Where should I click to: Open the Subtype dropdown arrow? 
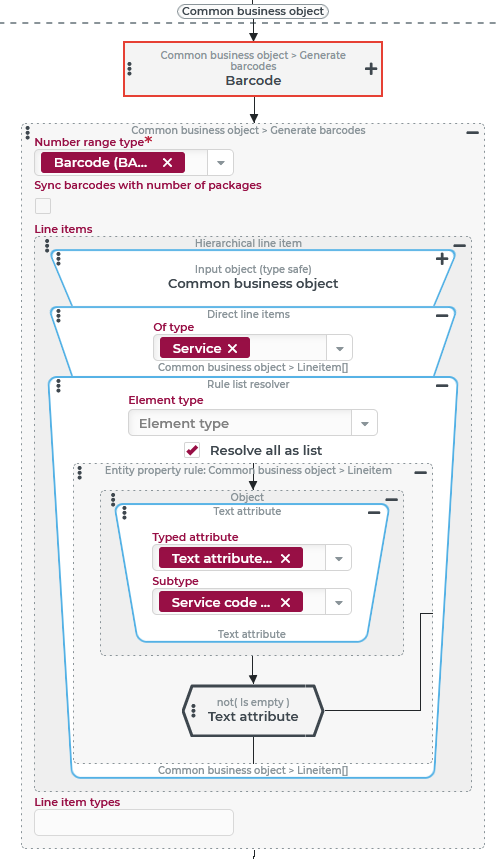(x=339, y=603)
